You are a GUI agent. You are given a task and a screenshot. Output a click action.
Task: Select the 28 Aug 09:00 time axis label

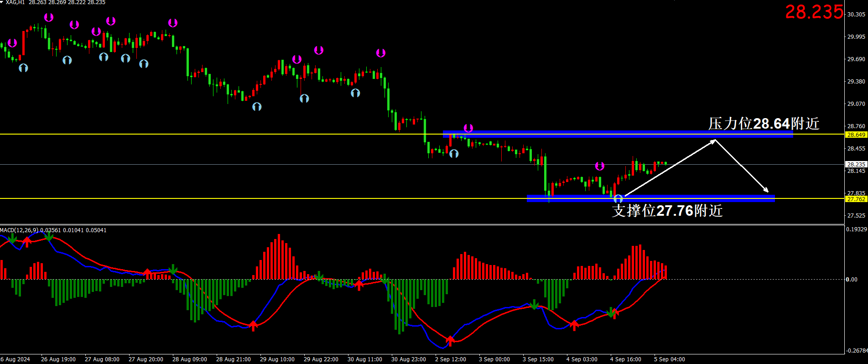point(190,359)
